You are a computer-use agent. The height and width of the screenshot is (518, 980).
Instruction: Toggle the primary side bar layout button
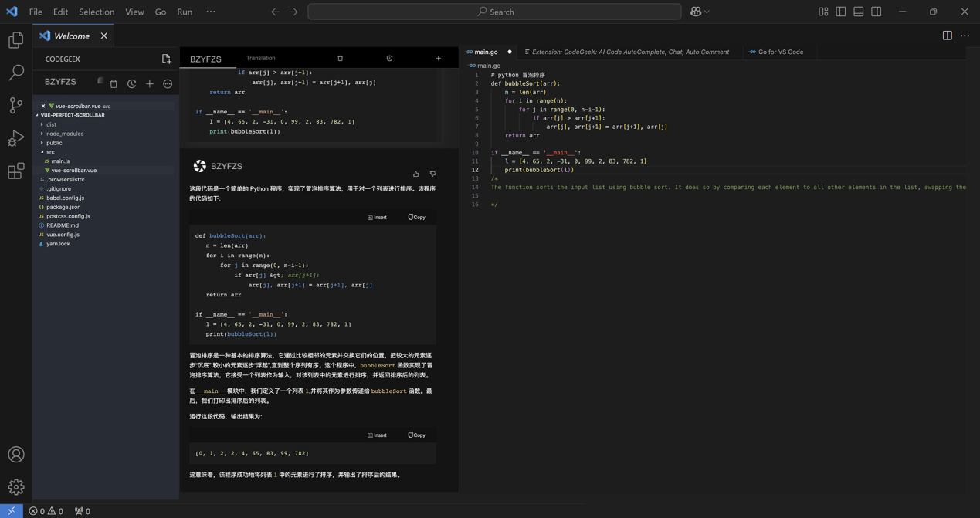pos(841,12)
